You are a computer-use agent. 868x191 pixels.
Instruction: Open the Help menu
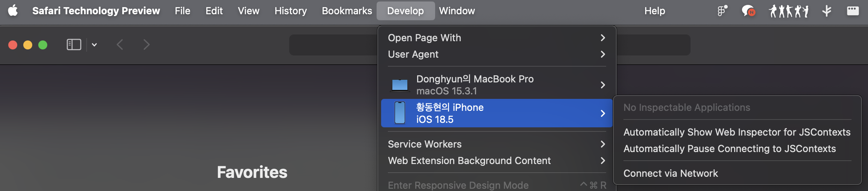(655, 11)
